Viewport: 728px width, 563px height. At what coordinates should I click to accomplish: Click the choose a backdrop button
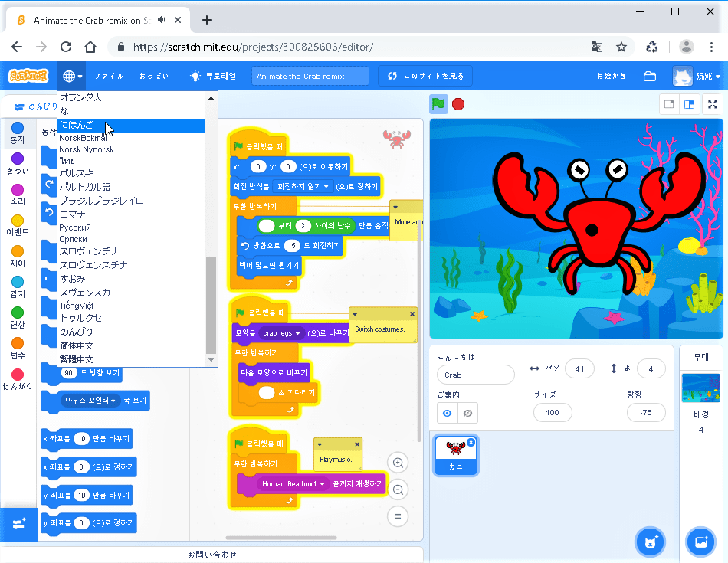click(x=700, y=542)
